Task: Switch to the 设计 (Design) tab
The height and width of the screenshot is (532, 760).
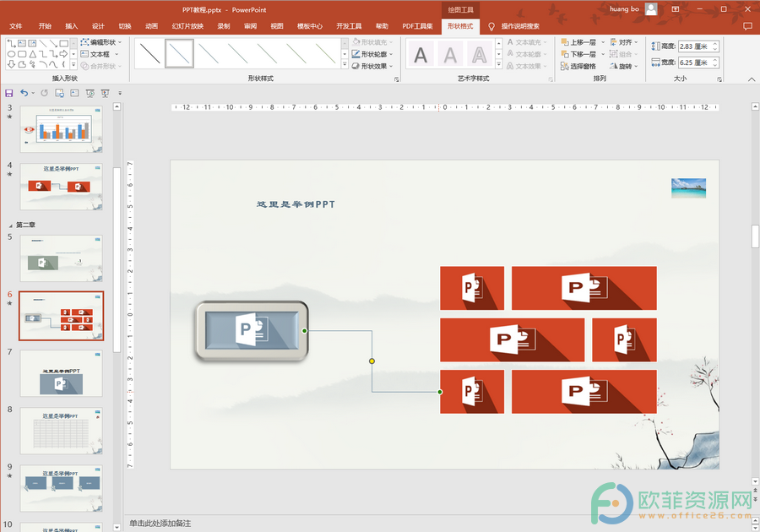Action: click(x=98, y=26)
